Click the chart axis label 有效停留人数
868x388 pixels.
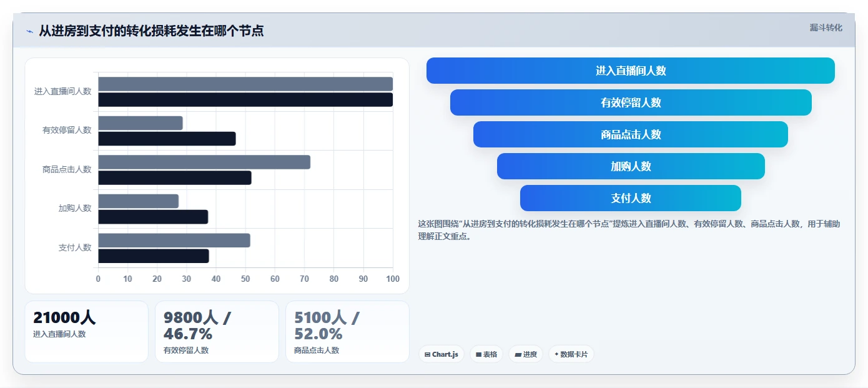(x=67, y=130)
